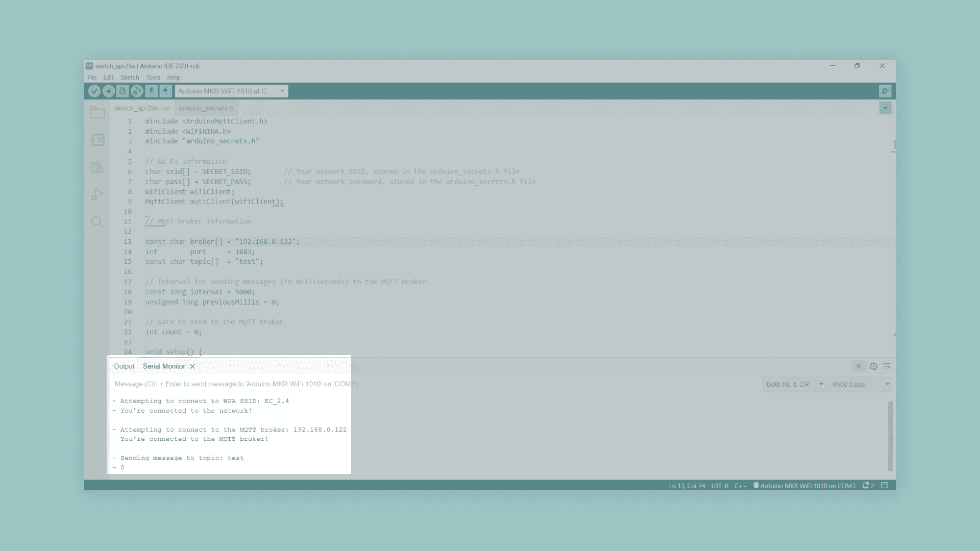980x551 pixels.
Task: Open the board selector Arduino MKR WiFi 1010 dropdown
Action: [x=231, y=91]
